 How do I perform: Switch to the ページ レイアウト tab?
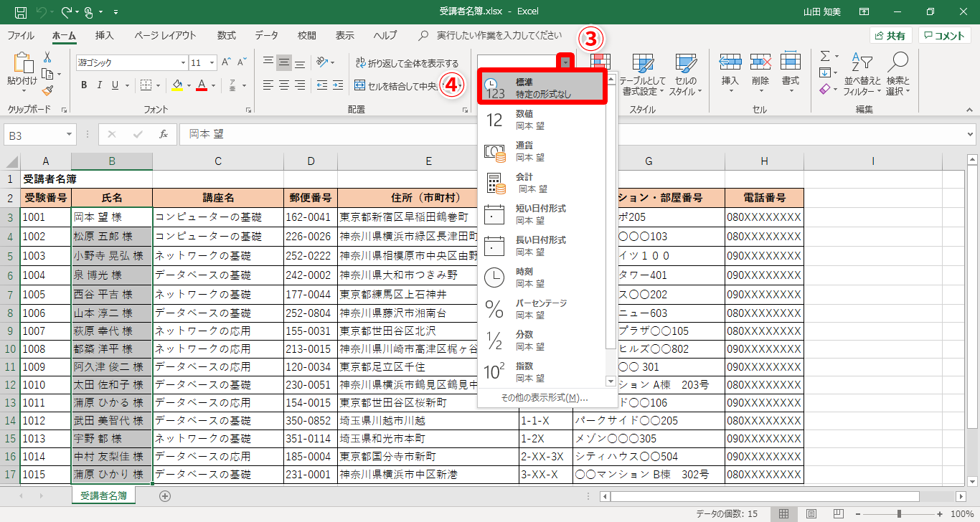(x=165, y=35)
